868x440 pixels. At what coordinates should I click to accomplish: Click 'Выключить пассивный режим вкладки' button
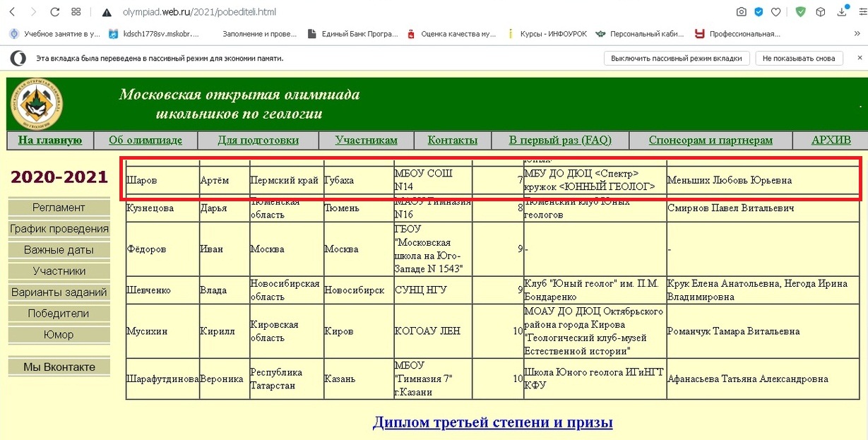coord(677,59)
